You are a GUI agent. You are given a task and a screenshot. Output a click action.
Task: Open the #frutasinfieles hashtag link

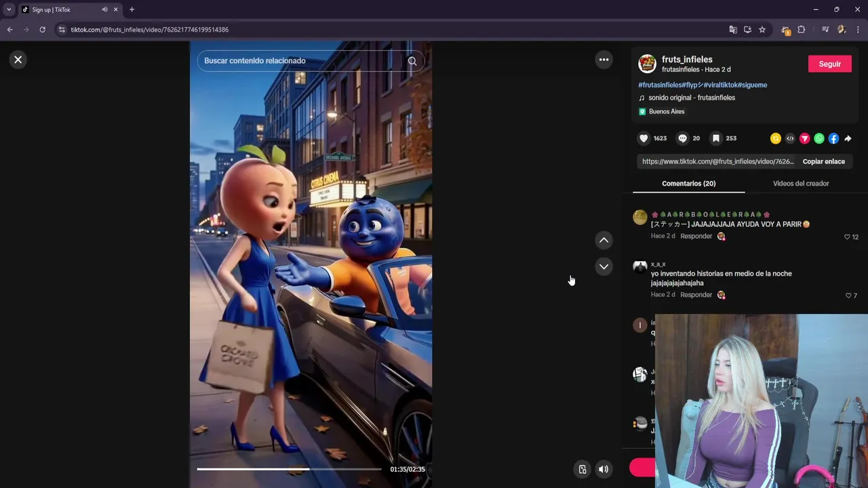click(660, 85)
